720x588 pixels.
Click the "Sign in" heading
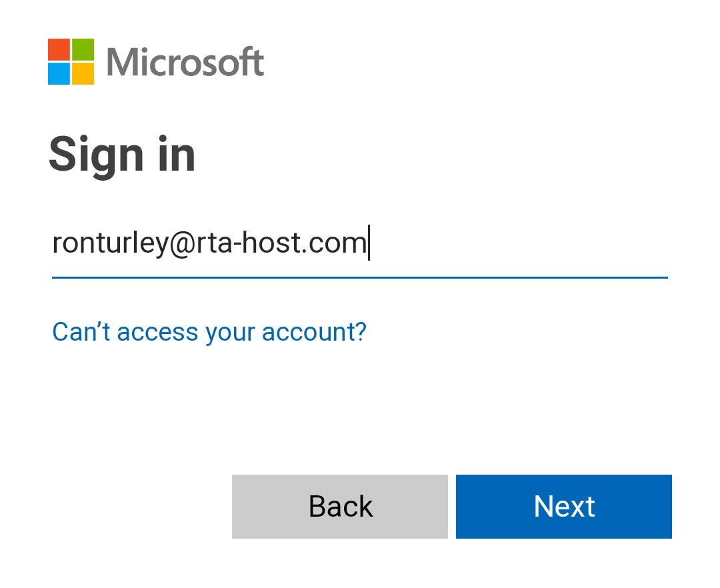pyautogui.click(x=122, y=155)
